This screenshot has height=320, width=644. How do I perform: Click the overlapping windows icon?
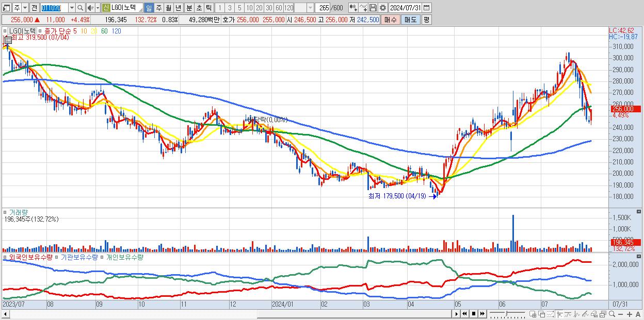coord(542,314)
